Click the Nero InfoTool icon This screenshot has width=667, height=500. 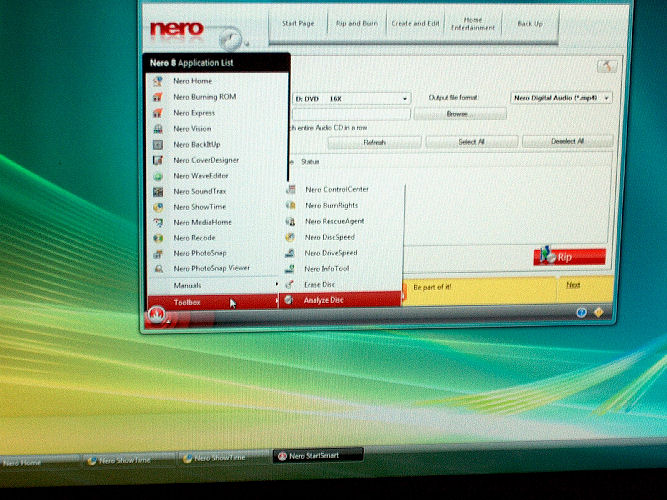[290, 269]
